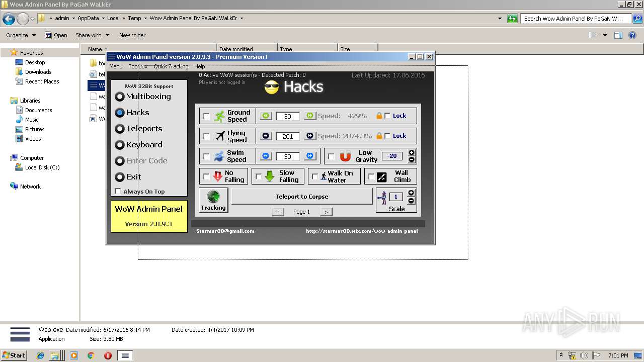Open Windows Media Player from taskbar

(74, 355)
